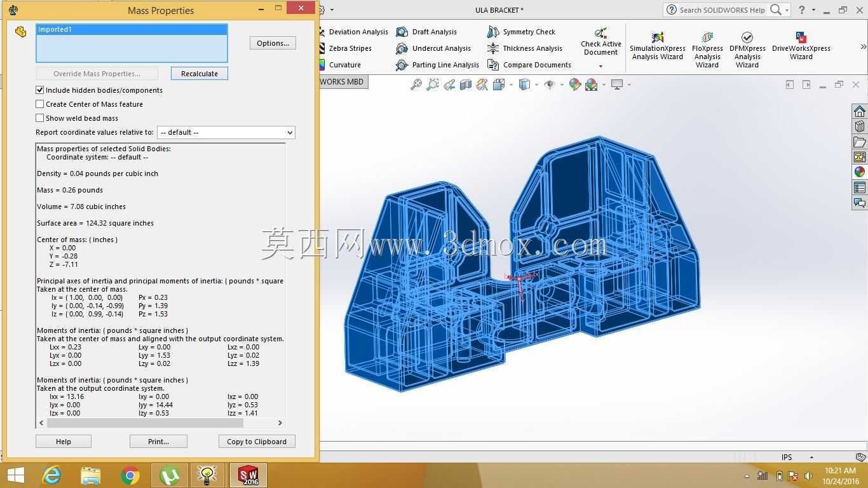Open Design Library task pane tab
The image size is (868, 488).
tap(860, 126)
